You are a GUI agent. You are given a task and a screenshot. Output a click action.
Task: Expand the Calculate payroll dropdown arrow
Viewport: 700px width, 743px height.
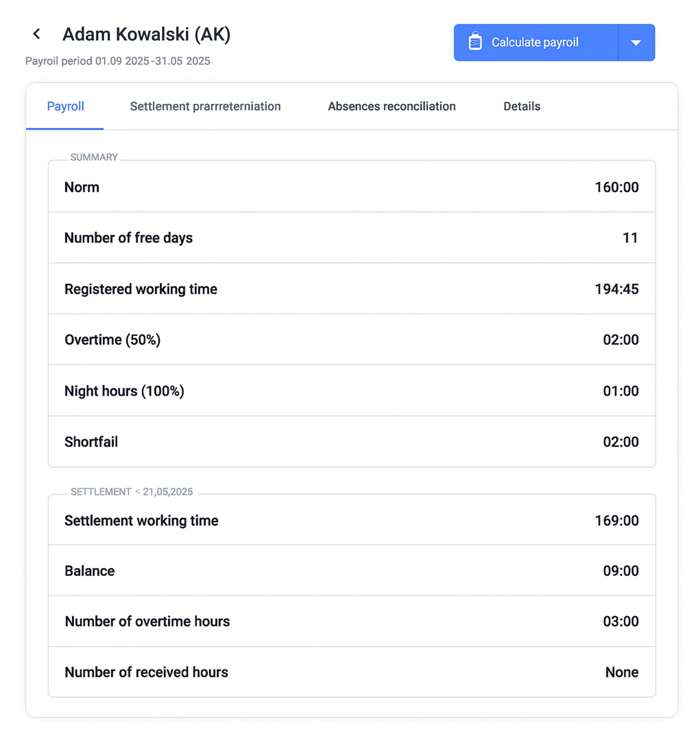coord(636,42)
